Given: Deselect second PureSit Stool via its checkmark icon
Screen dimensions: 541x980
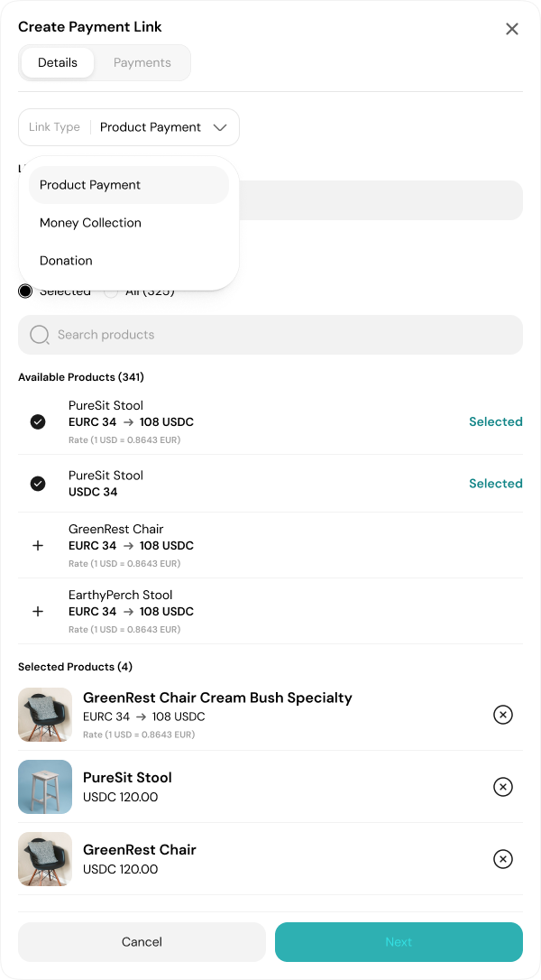Looking at the screenshot, I should tap(37, 484).
